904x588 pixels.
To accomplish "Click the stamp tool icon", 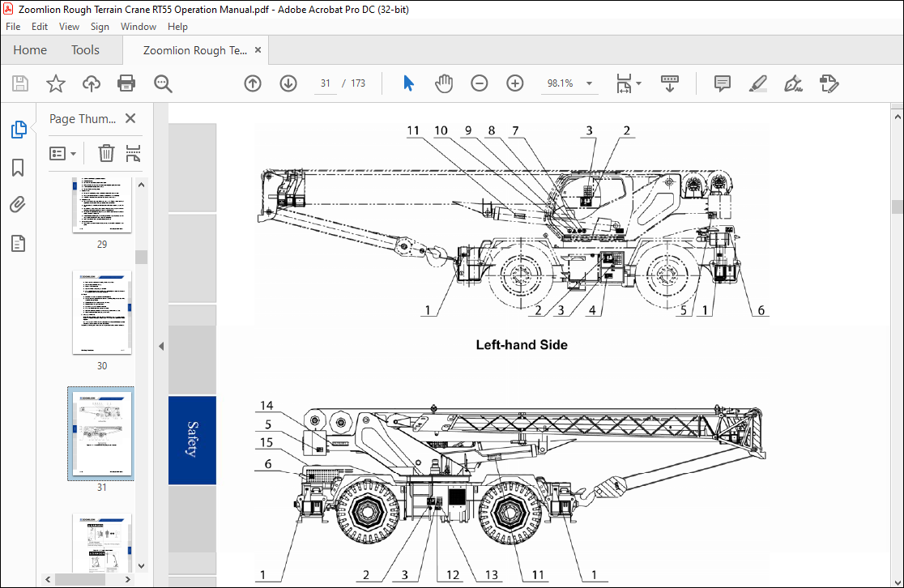I will [x=829, y=83].
